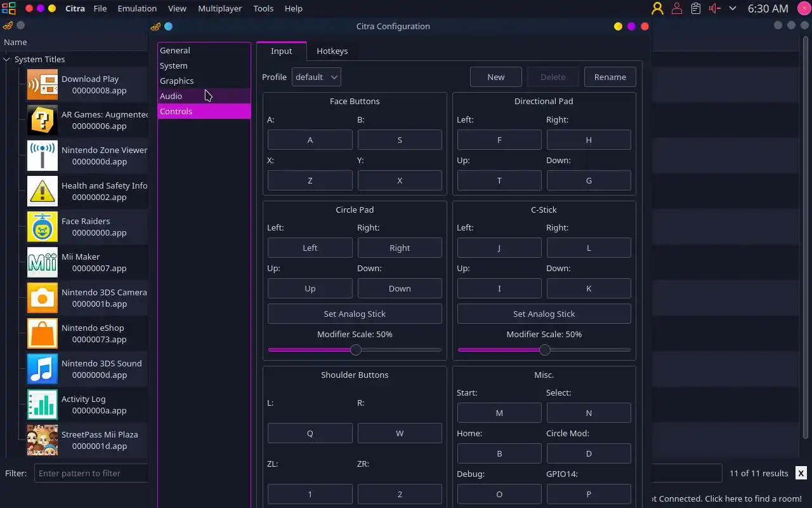Click the Nintendo Zone Viewer icon

click(x=43, y=156)
